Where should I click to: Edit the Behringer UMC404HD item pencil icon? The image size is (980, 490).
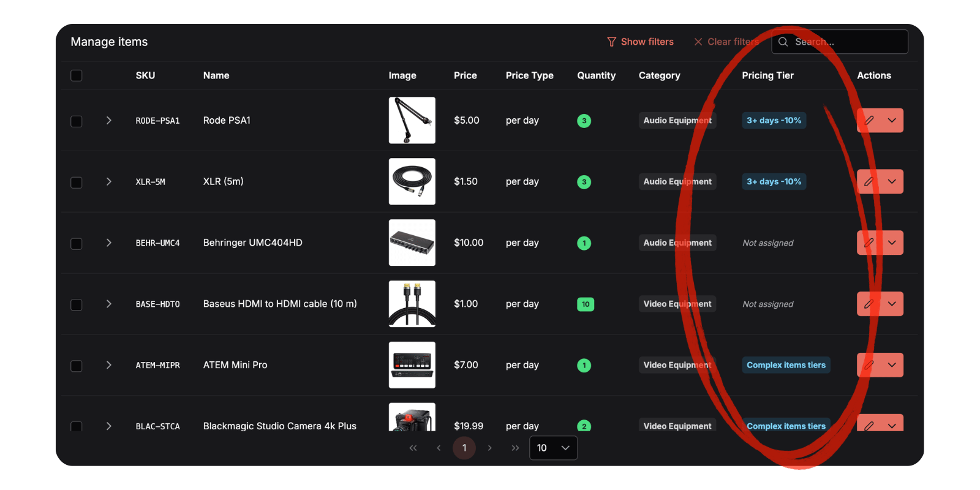869,243
